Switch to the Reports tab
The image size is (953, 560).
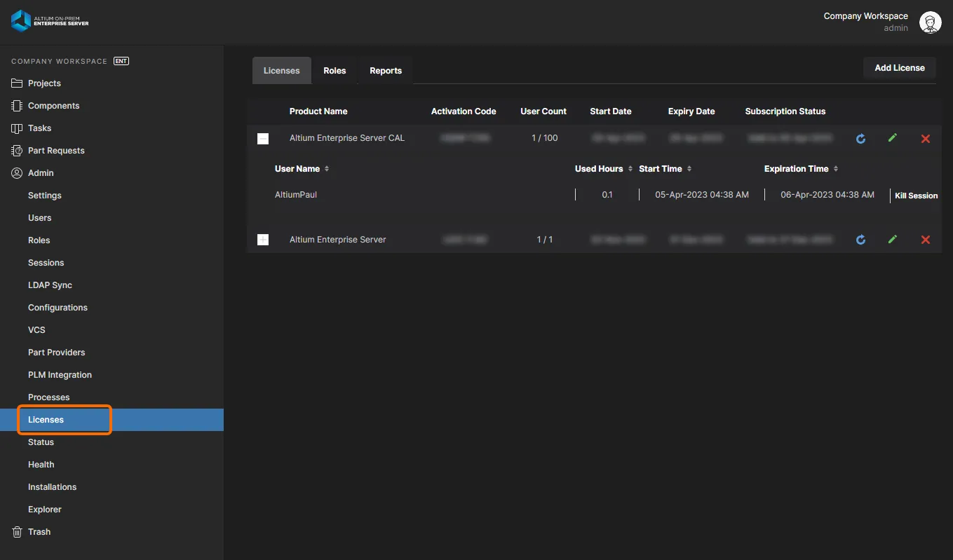click(386, 71)
